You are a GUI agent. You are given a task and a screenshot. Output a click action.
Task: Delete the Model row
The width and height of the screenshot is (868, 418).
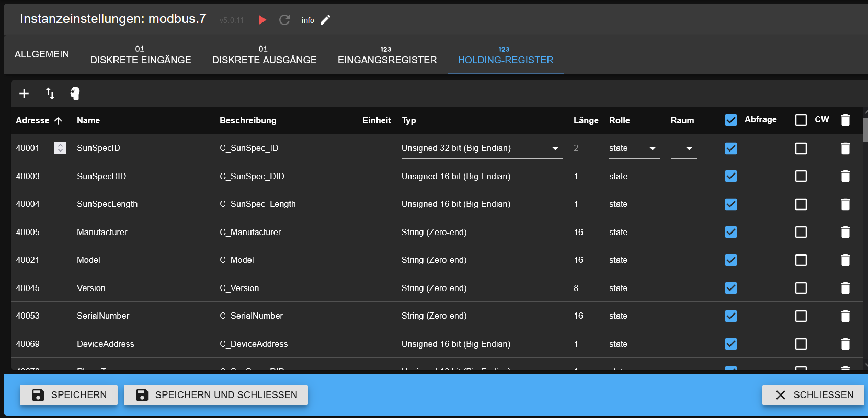pyautogui.click(x=846, y=260)
